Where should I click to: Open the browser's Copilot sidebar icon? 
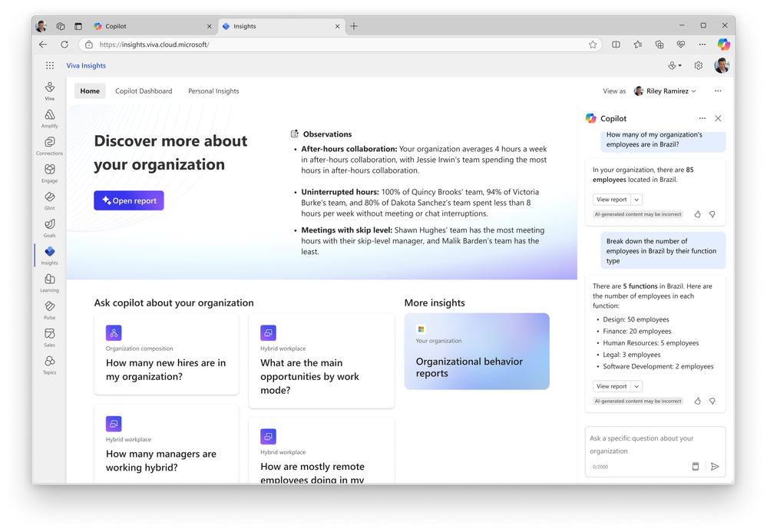point(723,45)
